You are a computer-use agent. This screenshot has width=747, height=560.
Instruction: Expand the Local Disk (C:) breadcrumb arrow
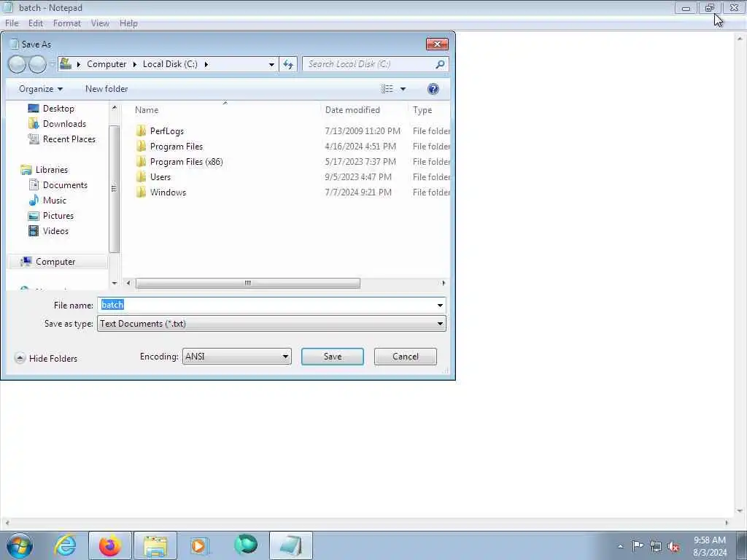[x=206, y=64]
